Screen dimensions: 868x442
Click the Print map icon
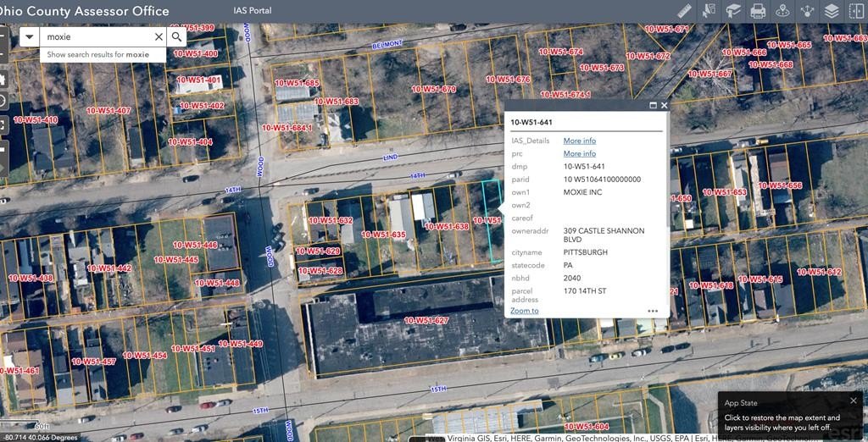pos(758,11)
